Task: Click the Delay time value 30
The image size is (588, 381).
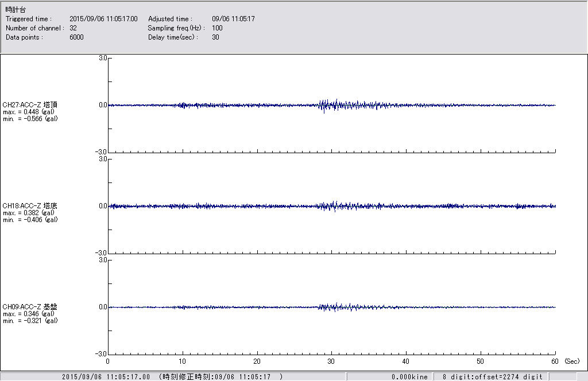Action: (215, 37)
